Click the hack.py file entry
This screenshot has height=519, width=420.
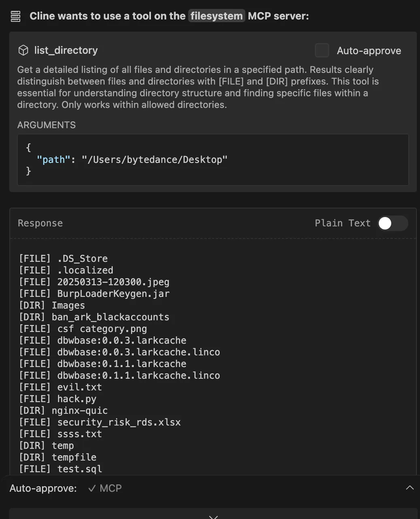point(77,399)
